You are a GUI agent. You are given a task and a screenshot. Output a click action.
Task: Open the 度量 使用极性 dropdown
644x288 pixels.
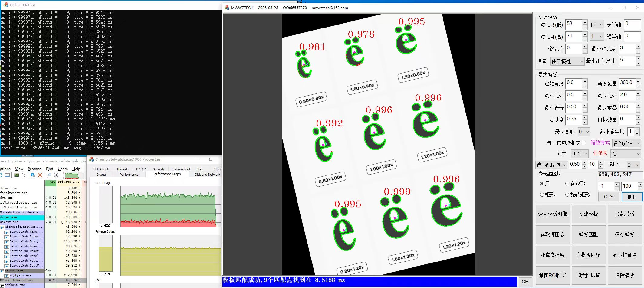pos(567,61)
